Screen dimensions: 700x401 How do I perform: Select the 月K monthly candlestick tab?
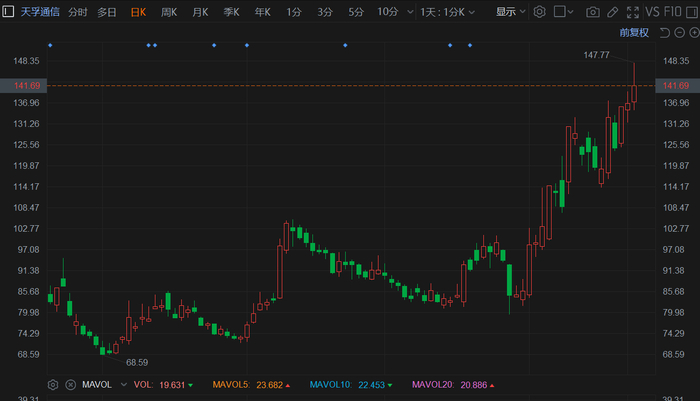coord(200,12)
